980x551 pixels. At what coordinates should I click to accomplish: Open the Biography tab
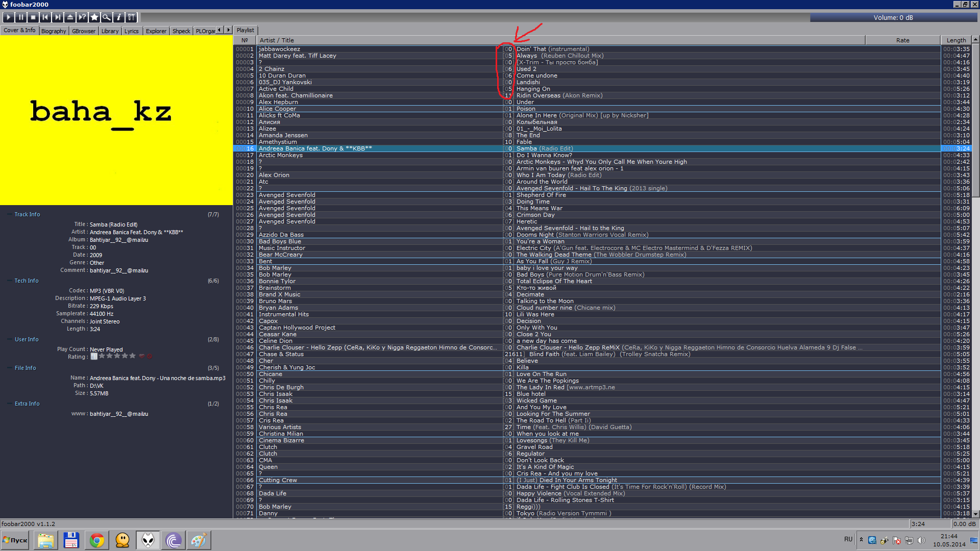pyautogui.click(x=54, y=31)
